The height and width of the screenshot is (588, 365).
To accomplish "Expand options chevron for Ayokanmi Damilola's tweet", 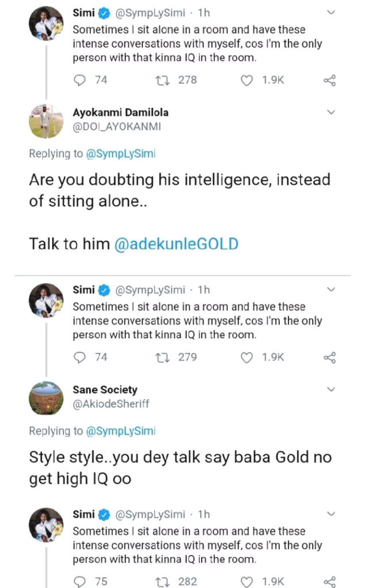I will tap(331, 112).
